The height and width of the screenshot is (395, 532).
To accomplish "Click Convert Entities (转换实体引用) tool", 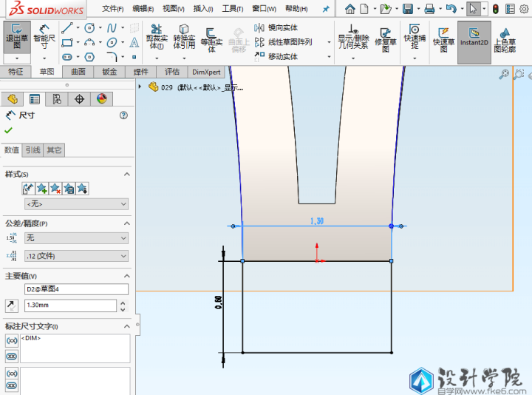I will [184, 38].
